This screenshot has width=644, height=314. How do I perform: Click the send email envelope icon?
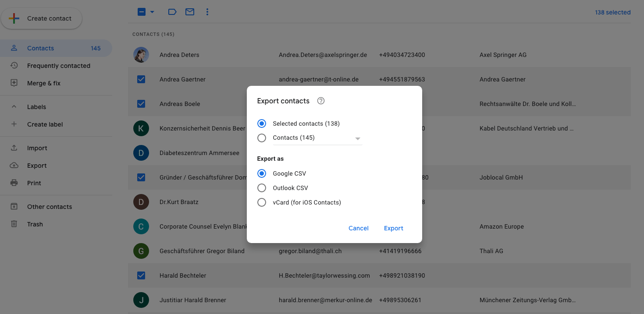tap(189, 12)
